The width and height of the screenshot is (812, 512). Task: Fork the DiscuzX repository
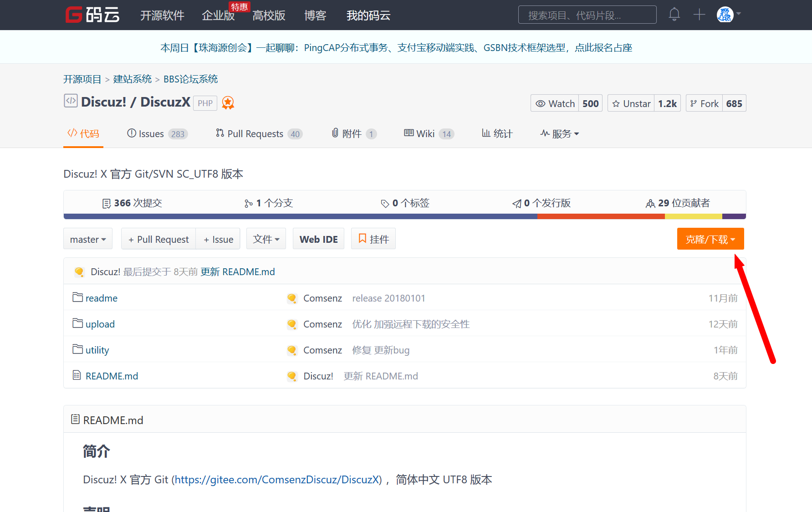(705, 103)
